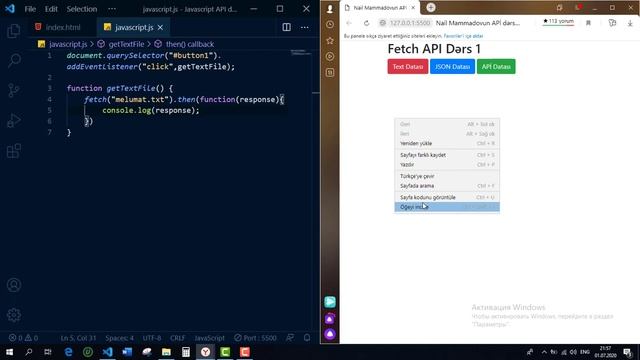Open Windows taskbar search
The image size is (640, 360).
[29, 352]
